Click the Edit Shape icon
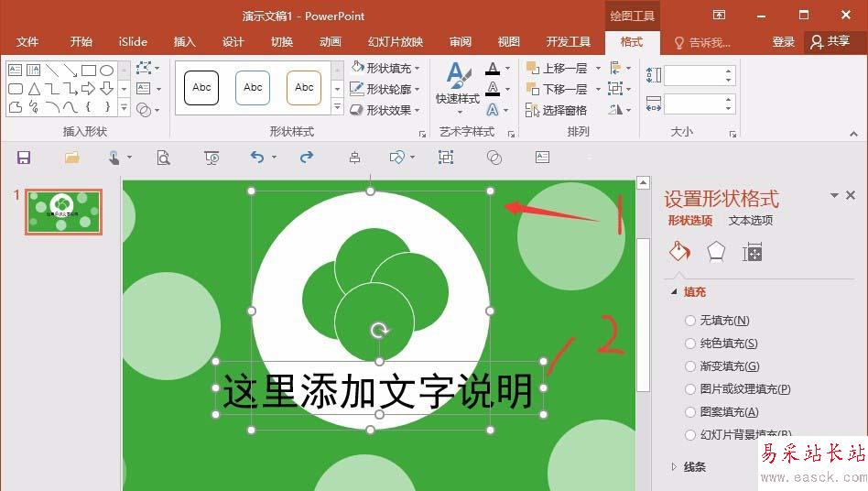Image resolution: width=868 pixels, height=491 pixels. 145,68
